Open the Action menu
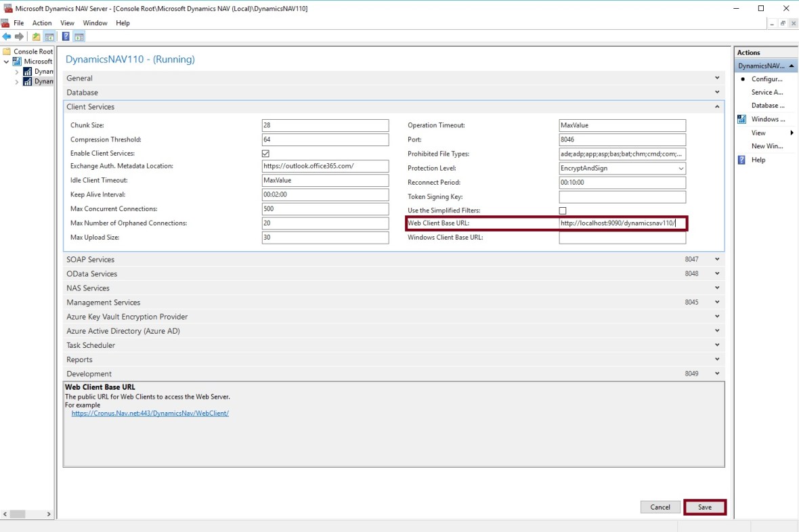Viewport: 799px width, 532px height. coord(42,23)
